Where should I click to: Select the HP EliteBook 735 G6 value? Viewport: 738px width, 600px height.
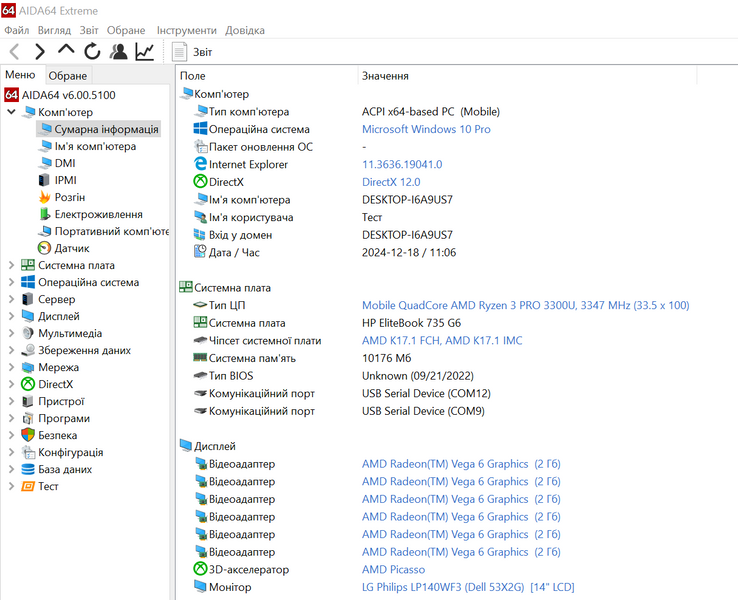tap(411, 323)
